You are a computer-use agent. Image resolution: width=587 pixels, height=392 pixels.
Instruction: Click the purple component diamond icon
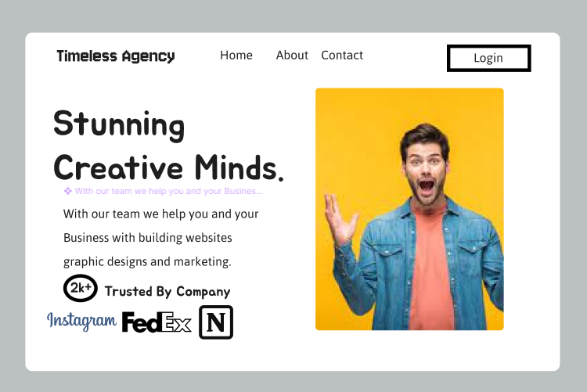coord(68,192)
